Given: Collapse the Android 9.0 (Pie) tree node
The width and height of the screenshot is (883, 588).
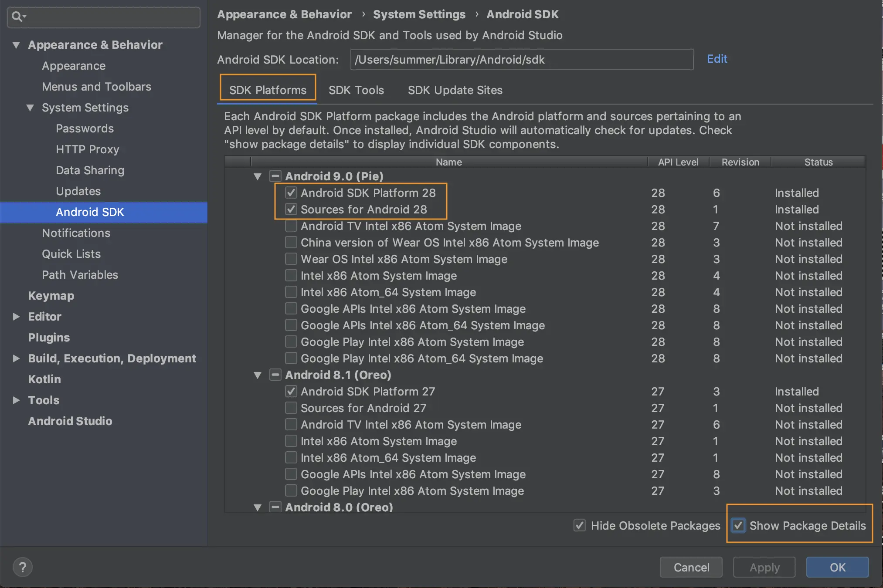Looking at the screenshot, I should [258, 176].
